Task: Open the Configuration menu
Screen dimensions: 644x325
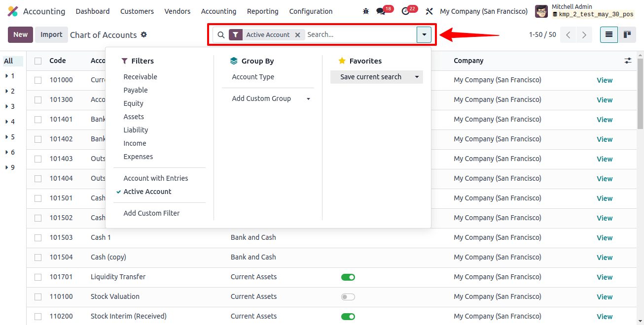Action: 311,11
